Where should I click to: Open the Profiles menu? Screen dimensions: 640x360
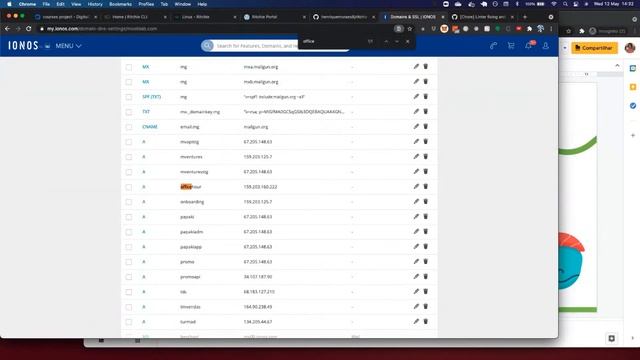pos(146,4)
